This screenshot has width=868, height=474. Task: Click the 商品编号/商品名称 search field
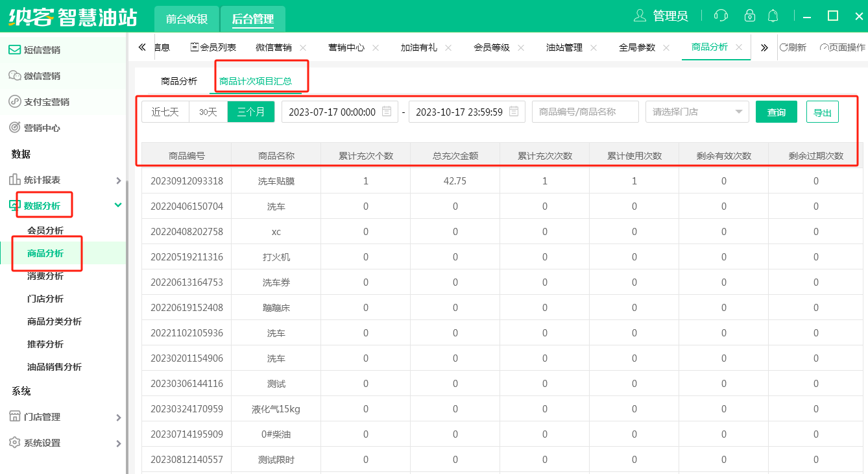(x=585, y=112)
